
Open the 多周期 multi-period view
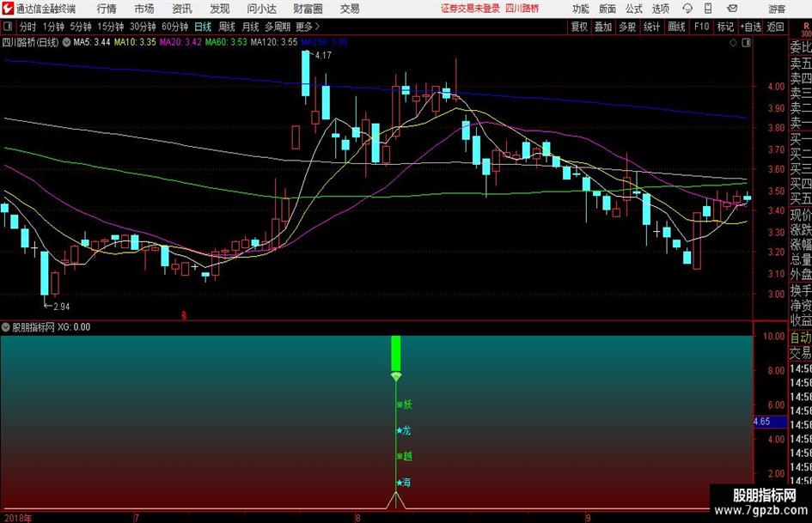click(278, 27)
